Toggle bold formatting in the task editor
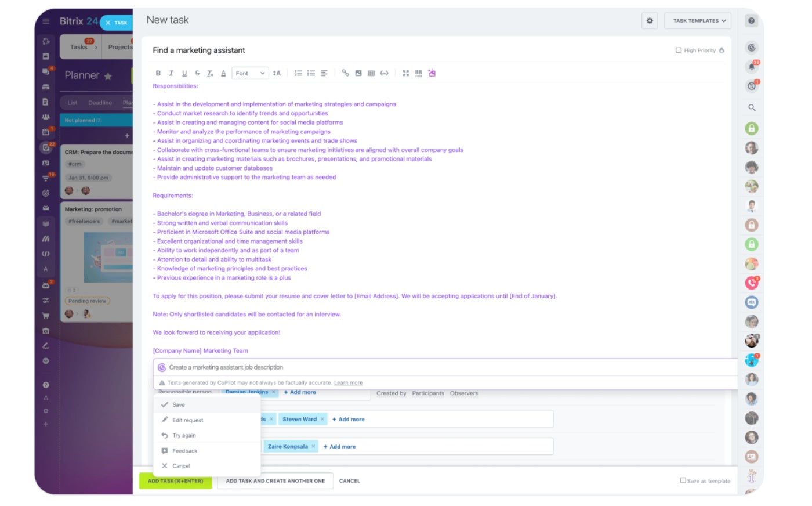Screen dimensions: 812x506 point(158,73)
